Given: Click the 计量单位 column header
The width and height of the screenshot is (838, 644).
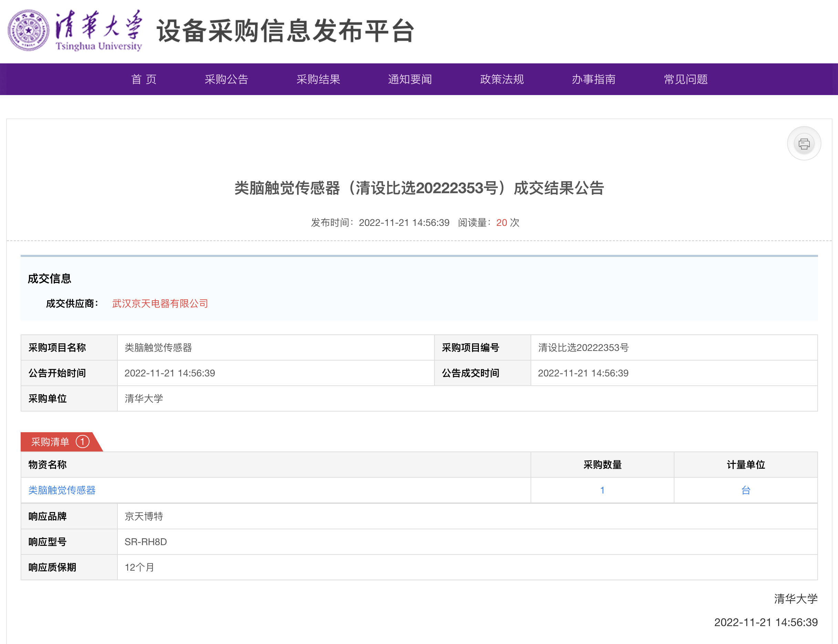Looking at the screenshot, I should click(745, 465).
